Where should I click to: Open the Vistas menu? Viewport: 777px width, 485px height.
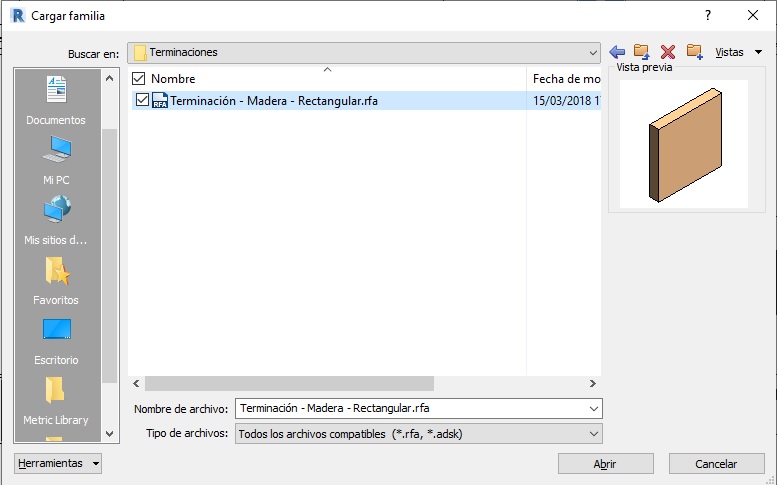738,52
